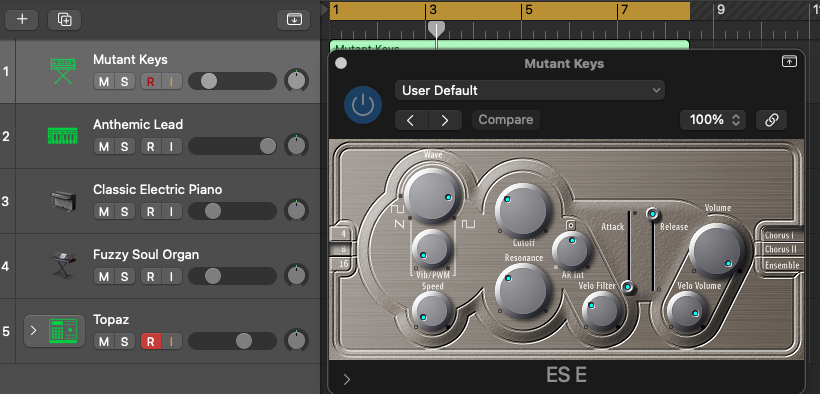Screen dimensions: 820x394
Task: Click the Cutoff knob on ES E
Action: [x=522, y=210]
